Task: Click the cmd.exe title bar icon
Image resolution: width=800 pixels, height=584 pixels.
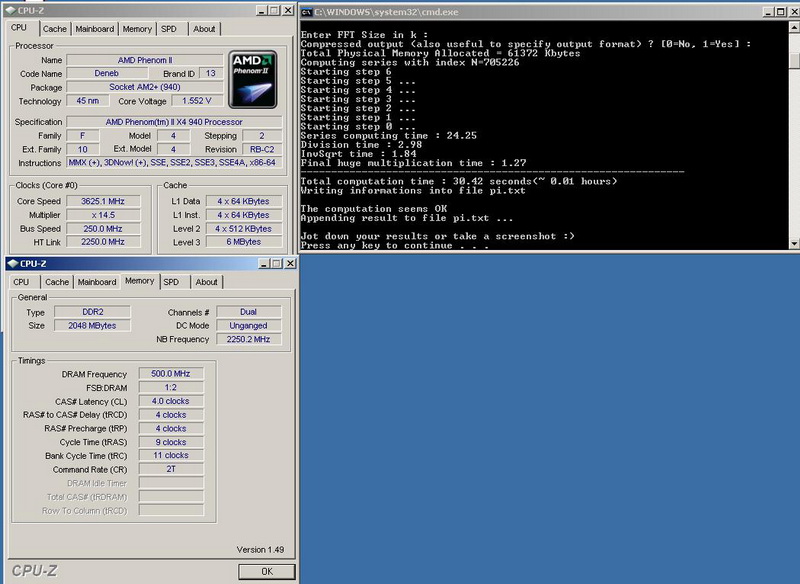Action: [307, 12]
